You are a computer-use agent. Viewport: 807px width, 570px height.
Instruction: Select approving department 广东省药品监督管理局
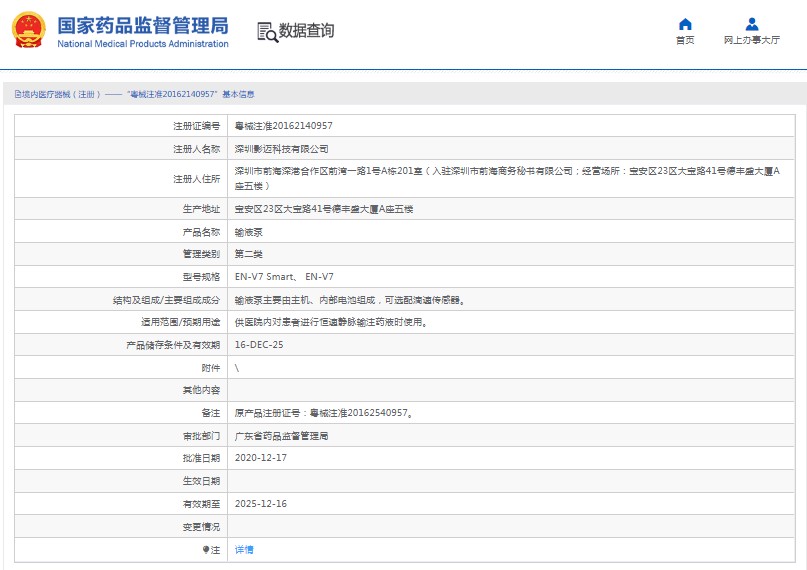282,436
